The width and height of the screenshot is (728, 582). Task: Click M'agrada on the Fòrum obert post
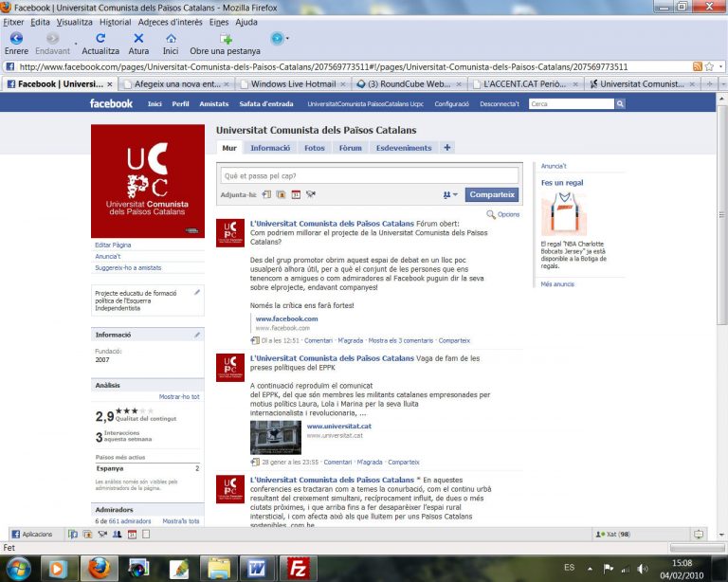[350, 340]
